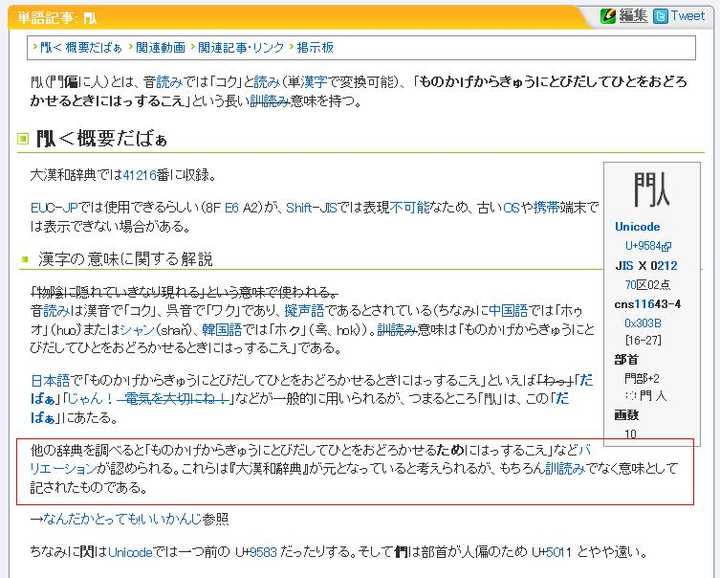Jump to 閄＜概要だばぁ section anchor
This screenshot has width=720, height=578.
pyautogui.click(x=81, y=47)
